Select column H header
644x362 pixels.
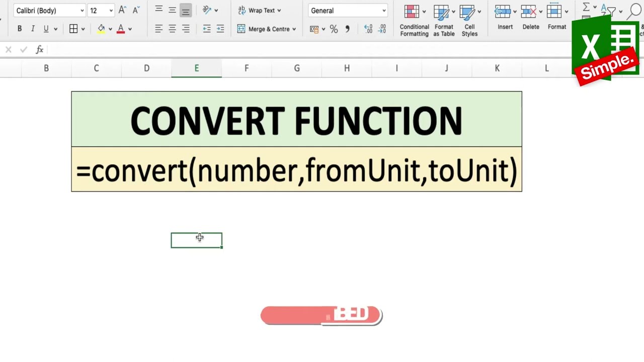pos(347,68)
